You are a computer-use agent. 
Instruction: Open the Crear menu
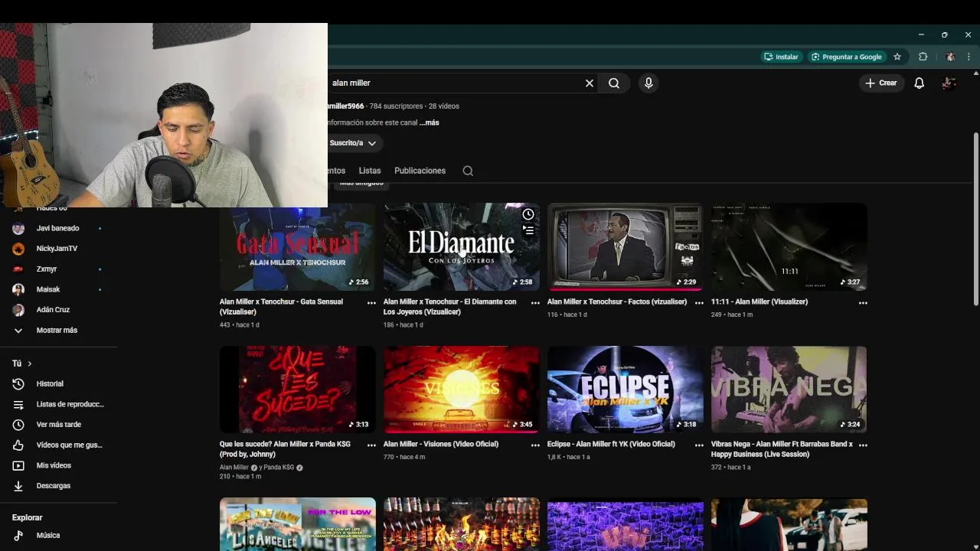coord(880,83)
